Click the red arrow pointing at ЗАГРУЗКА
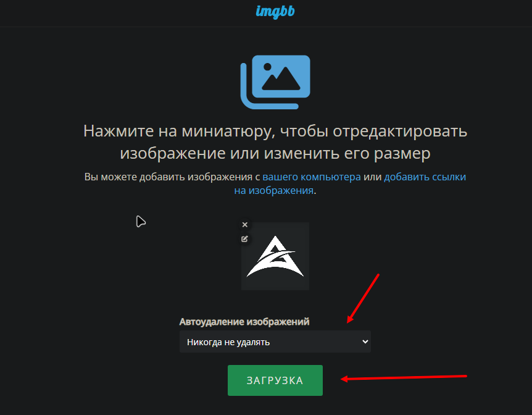 point(404,378)
